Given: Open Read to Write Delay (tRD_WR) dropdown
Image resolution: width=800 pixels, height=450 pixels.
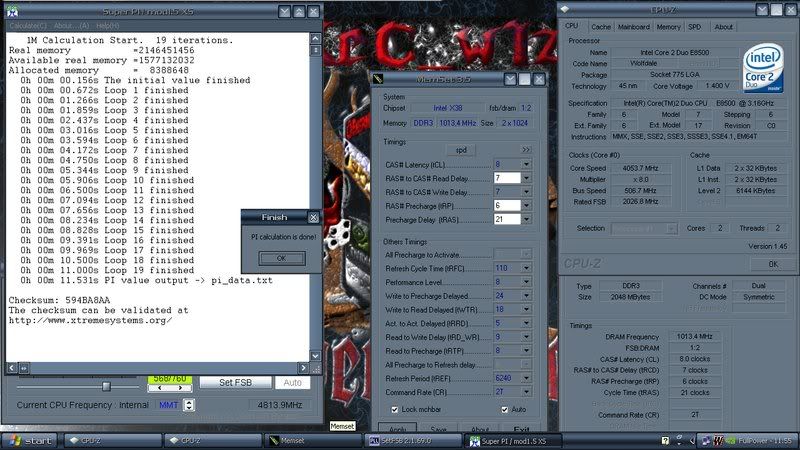Looking at the screenshot, I should 526,337.
